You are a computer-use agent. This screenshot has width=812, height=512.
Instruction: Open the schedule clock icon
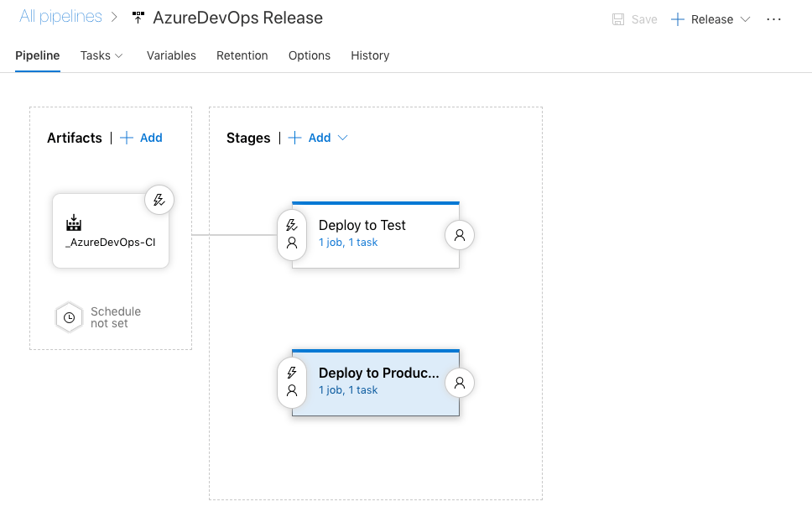point(69,317)
